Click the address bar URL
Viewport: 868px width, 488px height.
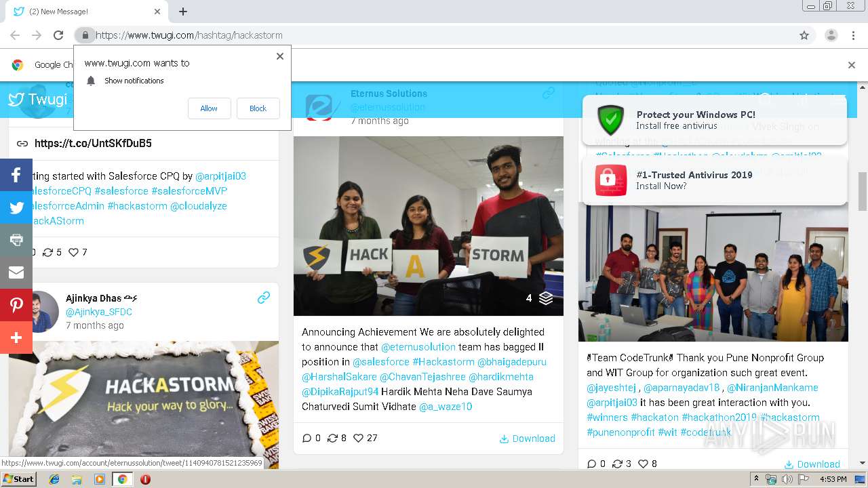pyautogui.click(x=189, y=35)
